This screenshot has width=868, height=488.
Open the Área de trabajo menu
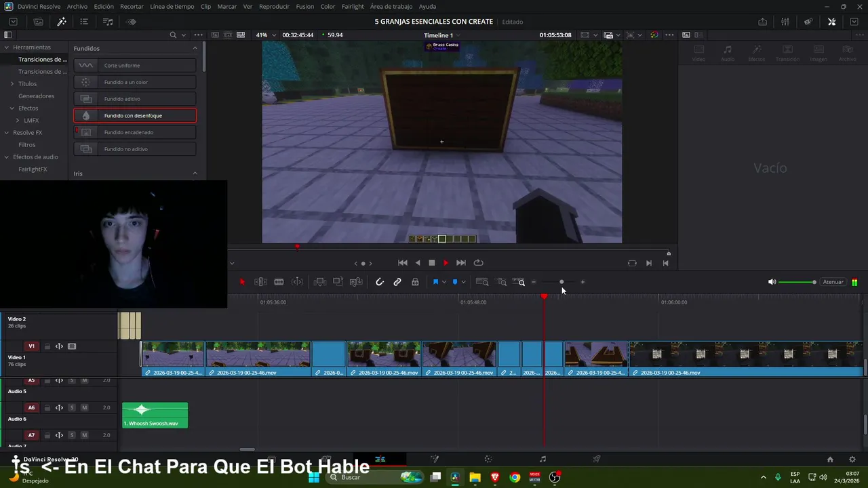(391, 6)
